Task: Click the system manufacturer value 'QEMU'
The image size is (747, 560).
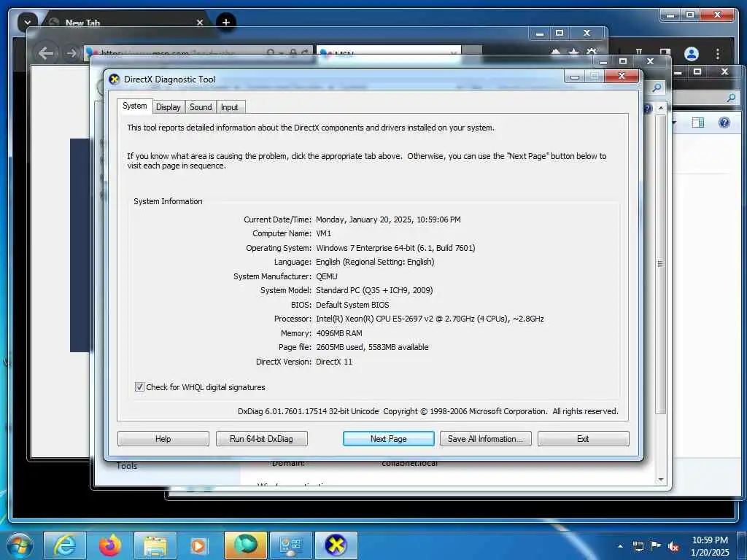Action: pyautogui.click(x=327, y=276)
